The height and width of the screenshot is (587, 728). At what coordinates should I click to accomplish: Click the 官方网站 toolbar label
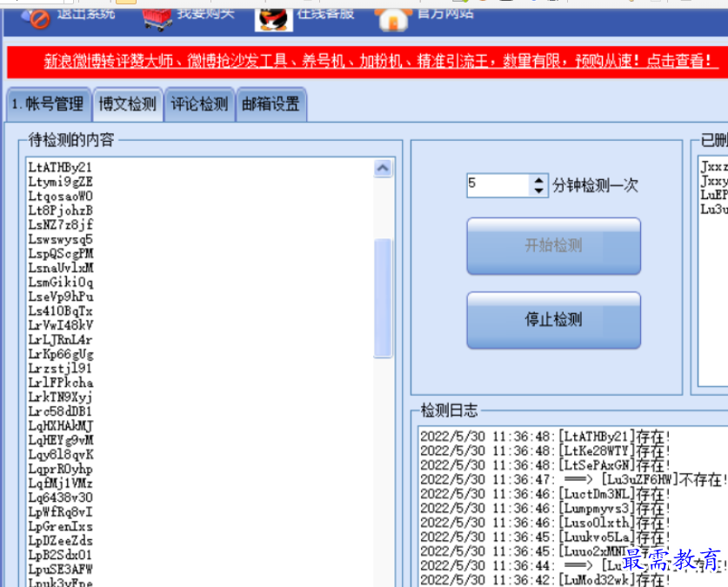click(445, 13)
